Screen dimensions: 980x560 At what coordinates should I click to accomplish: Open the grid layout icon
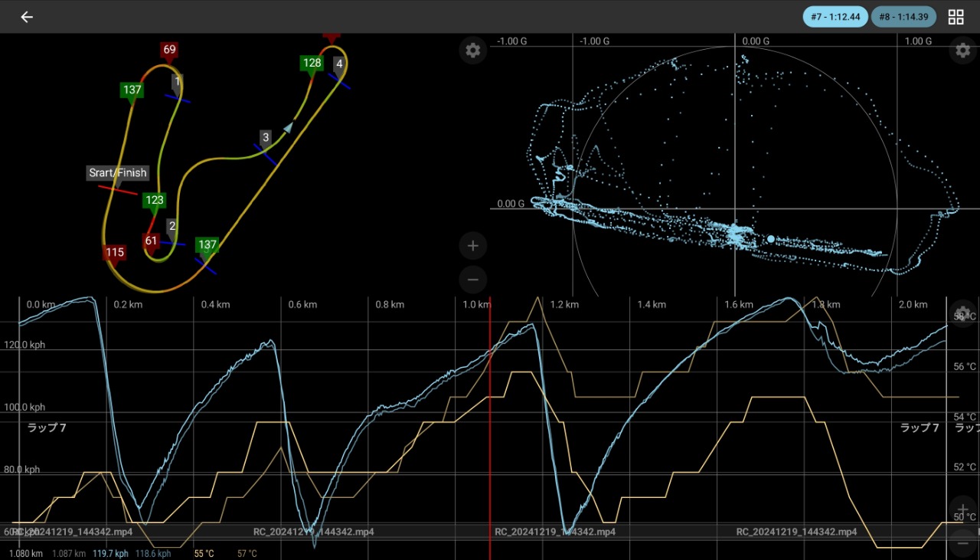[x=955, y=17]
